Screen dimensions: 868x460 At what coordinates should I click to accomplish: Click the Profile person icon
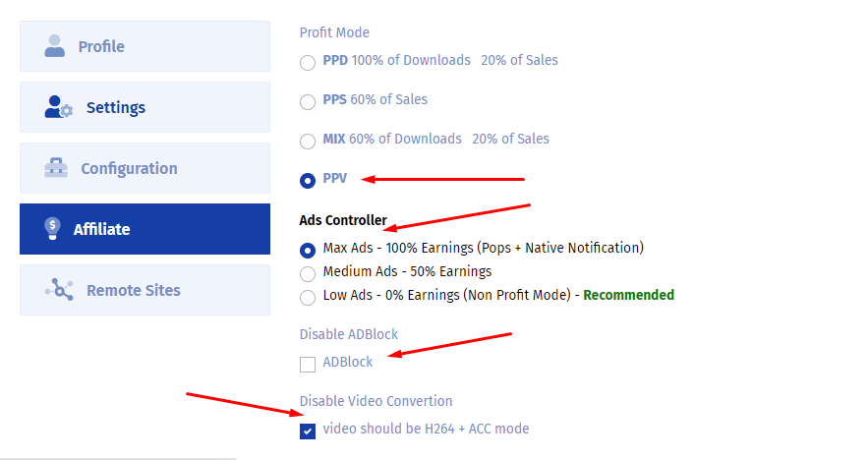55,46
